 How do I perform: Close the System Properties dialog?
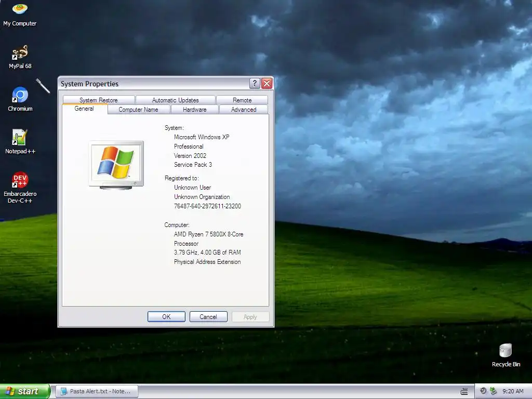click(267, 84)
